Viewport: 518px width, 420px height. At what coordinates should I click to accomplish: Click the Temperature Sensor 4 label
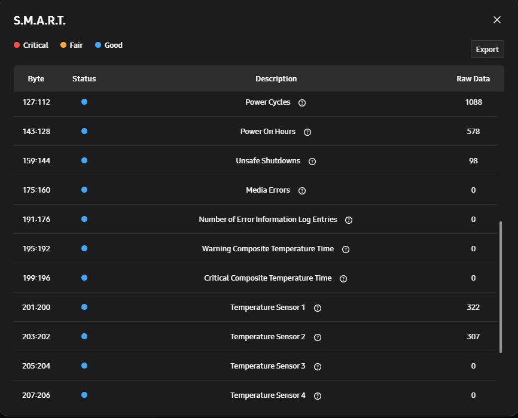pos(268,395)
